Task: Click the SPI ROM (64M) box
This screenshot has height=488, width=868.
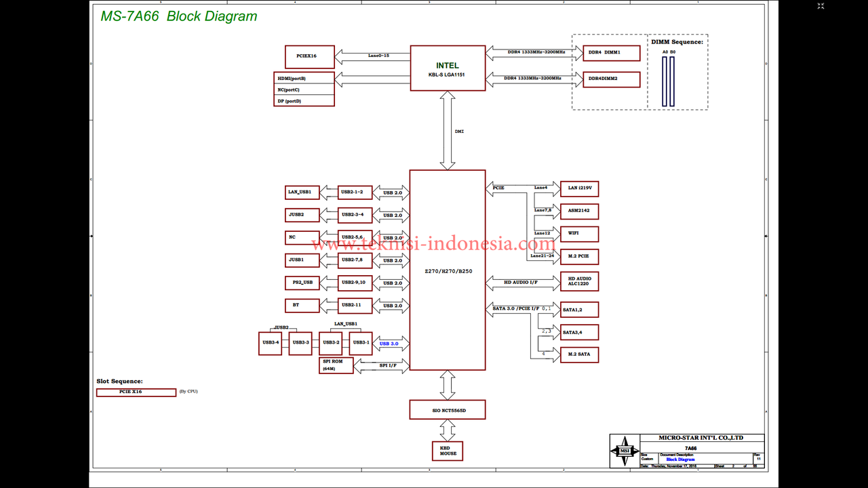Action: click(336, 365)
